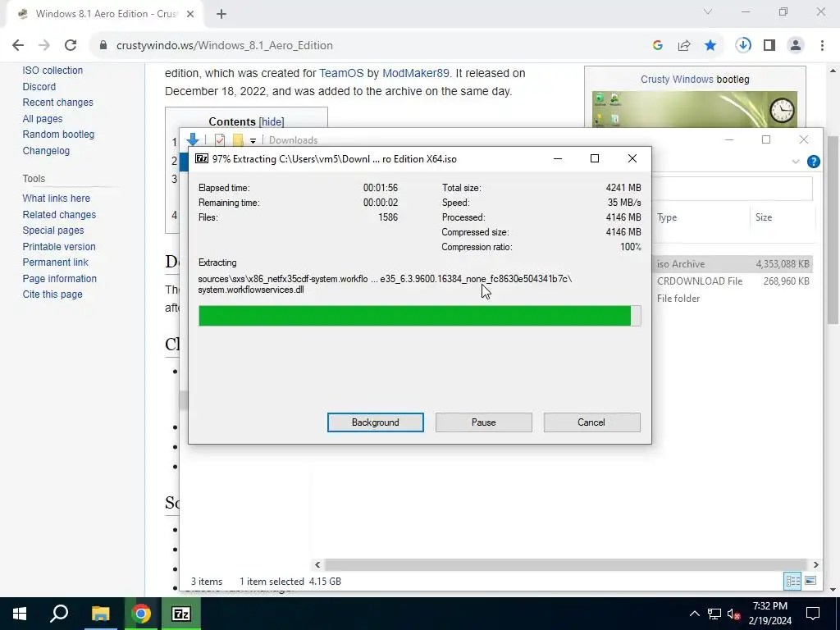Click the address bar URL

pyautogui.click(x=225, y=46)
